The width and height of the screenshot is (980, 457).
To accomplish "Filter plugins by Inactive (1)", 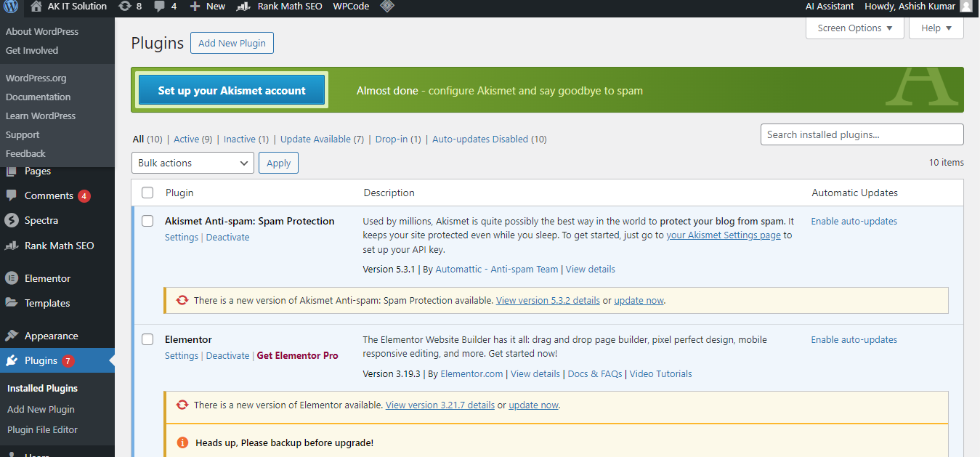I will 246,139.
